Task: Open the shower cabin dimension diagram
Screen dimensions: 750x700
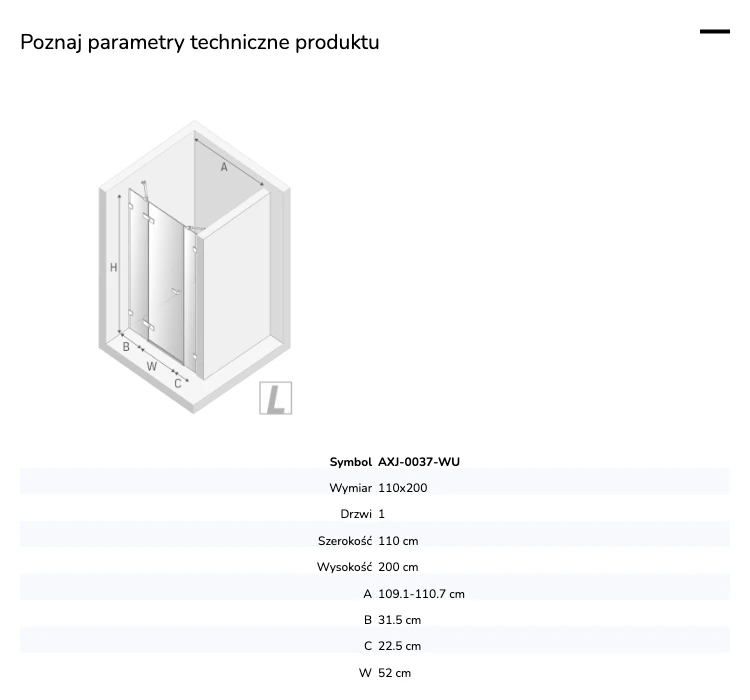Action: (195, 267)
